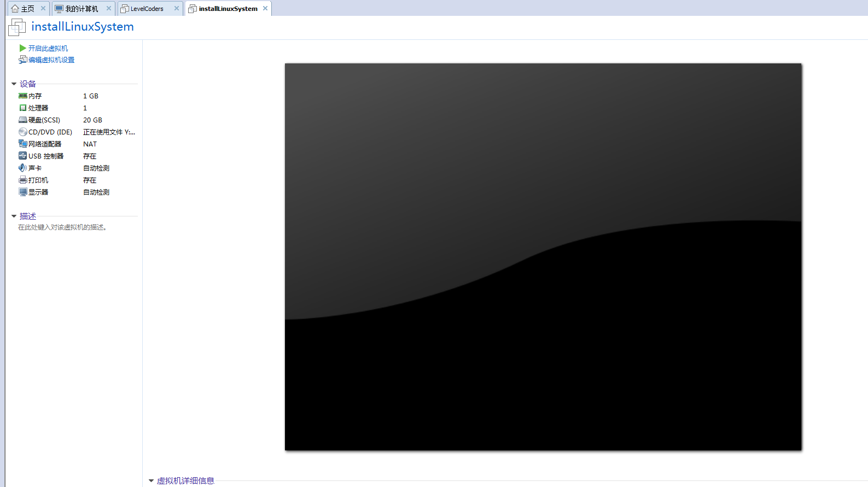This screenshot has height=487, width=868.
Task: Select the USB 控制器 device row
Action: (x=77, y=156)
